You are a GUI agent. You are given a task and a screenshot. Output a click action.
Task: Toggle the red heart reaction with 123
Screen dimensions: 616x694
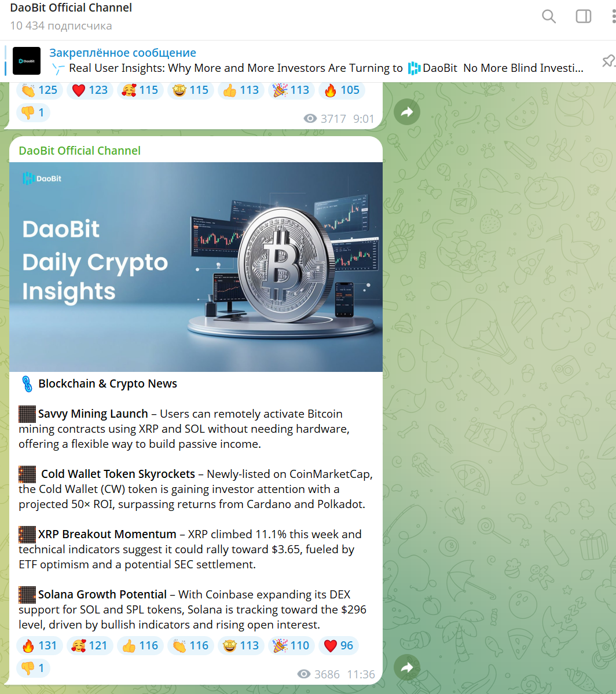click(90, 90)
